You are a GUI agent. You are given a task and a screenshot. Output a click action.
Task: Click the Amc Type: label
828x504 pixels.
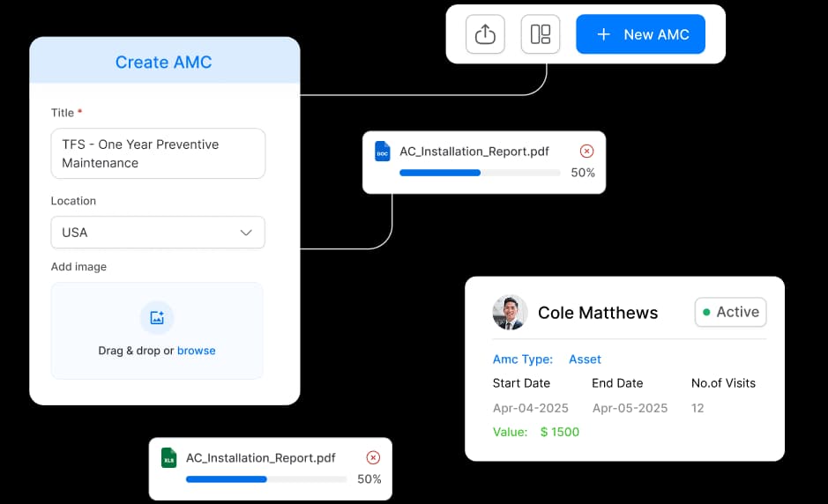pos(522,359)
